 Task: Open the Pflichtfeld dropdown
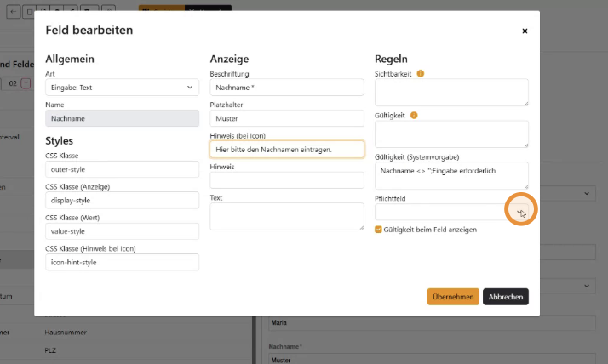451,213
